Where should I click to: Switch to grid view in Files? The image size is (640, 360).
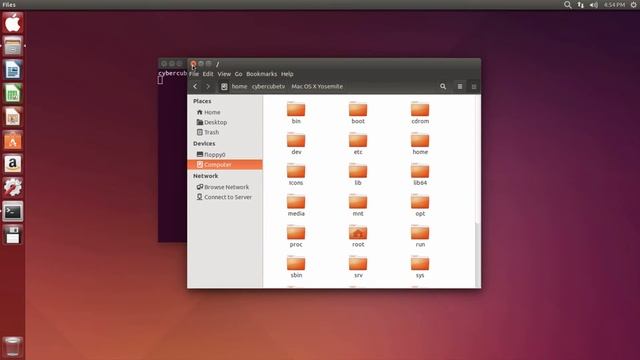tap(473, 87)
